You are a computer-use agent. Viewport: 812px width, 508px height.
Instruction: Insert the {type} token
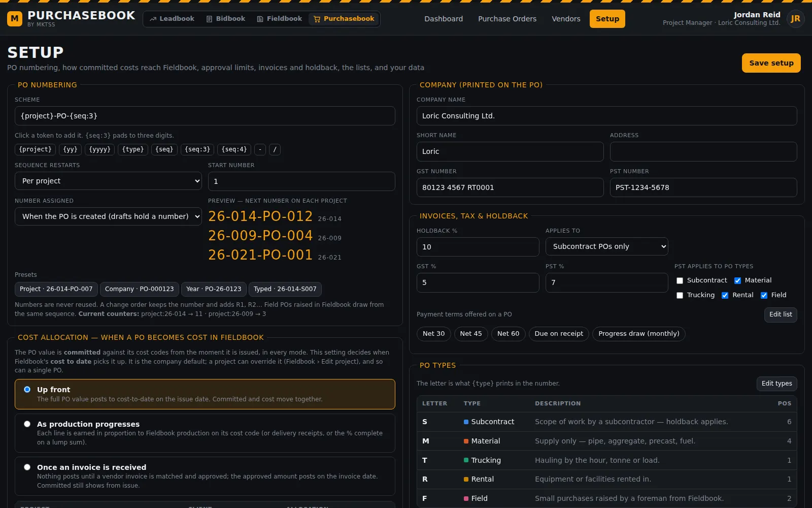133,149
